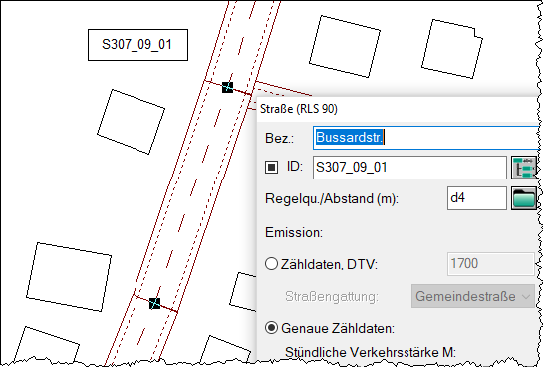Select the building left of the upper node
Screen dimensions: 543x367
click(x=131, y=122)
